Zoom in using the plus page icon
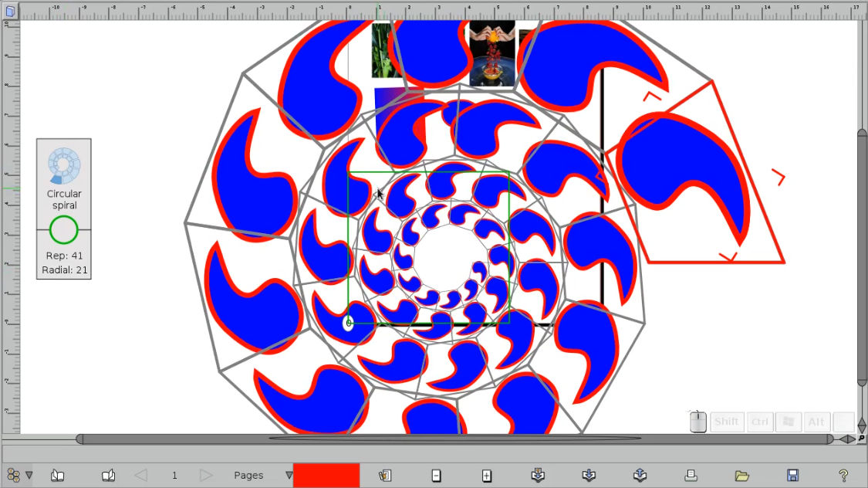 487,475
